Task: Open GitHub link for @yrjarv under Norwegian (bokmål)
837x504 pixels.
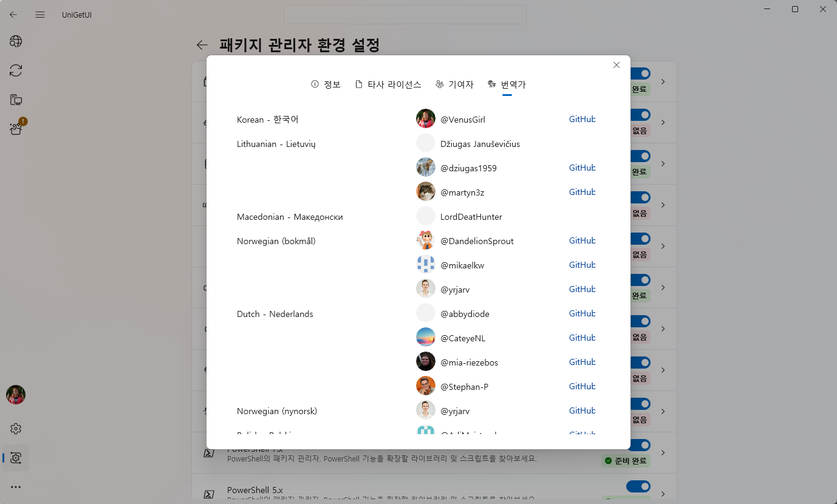Action: [582, 289]
